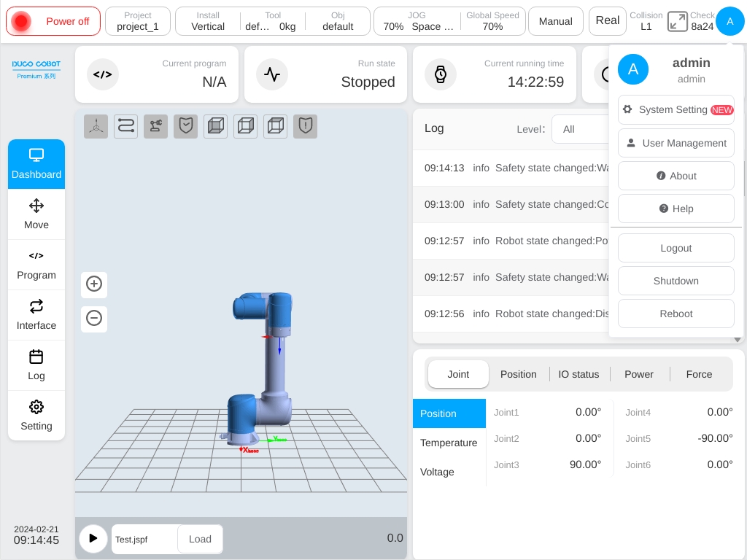Click the Shutdown button

click(x=676, y=281)
